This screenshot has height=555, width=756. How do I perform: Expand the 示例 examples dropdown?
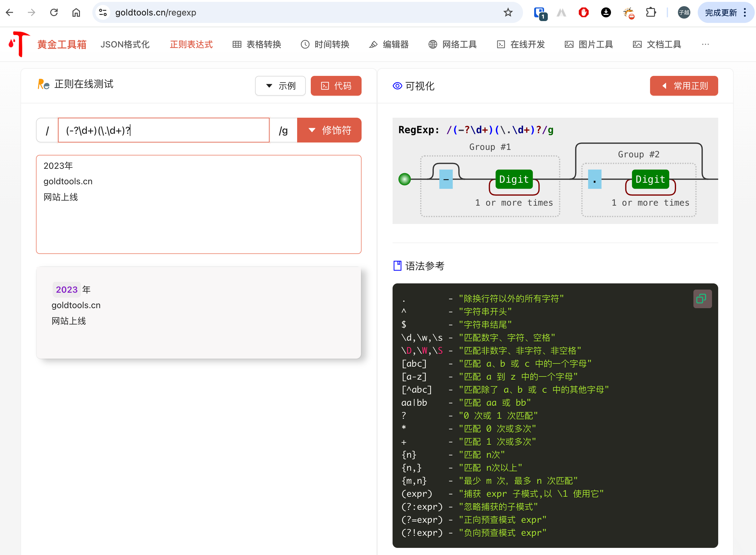280,86
